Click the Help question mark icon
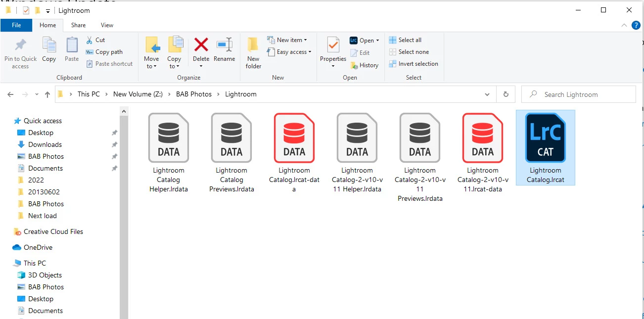 637,25
